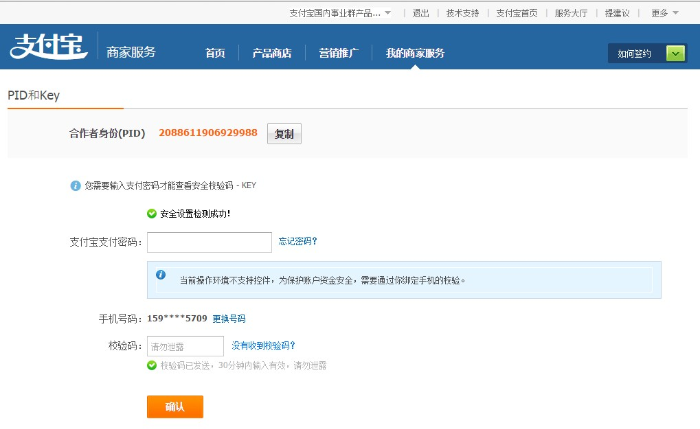The image size is (700, 429).
Task: Click the 复制 button to copy the PID
Action: (284, 133)
